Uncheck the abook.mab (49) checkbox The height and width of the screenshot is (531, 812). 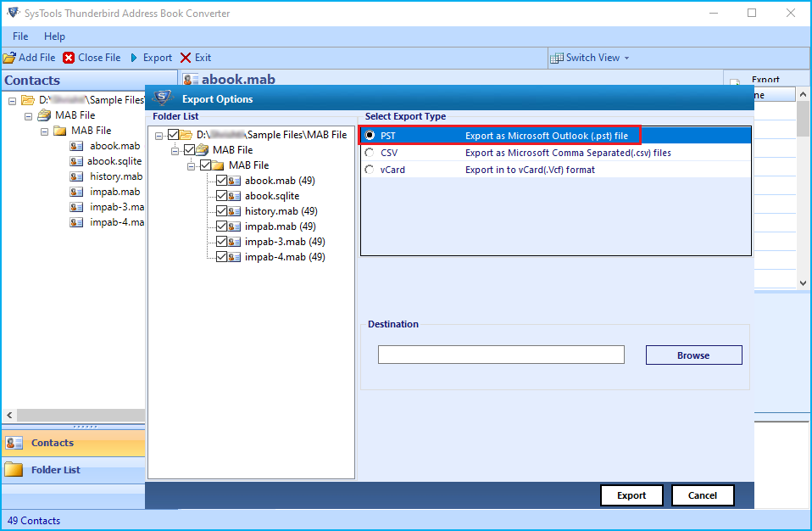coord(222,181)
